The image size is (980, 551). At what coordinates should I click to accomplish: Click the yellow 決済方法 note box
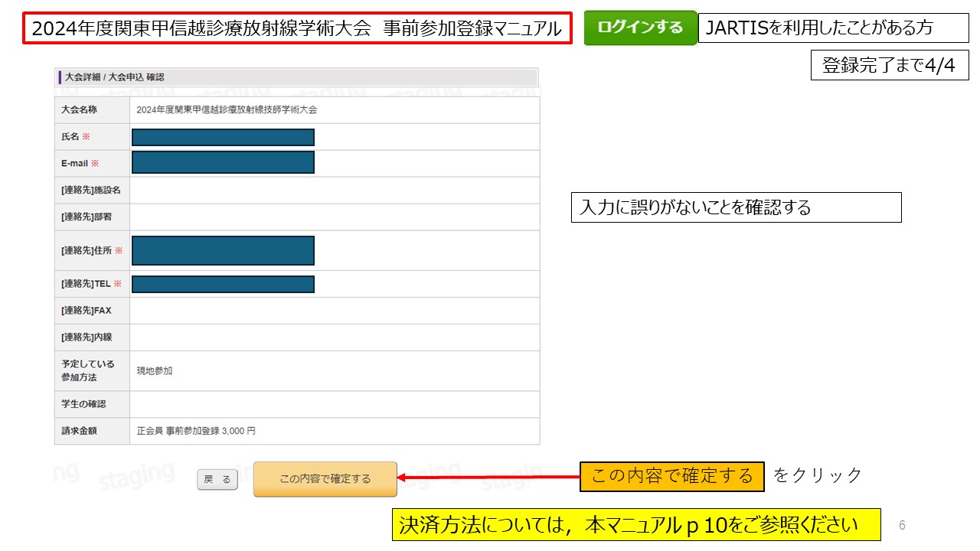635,525
